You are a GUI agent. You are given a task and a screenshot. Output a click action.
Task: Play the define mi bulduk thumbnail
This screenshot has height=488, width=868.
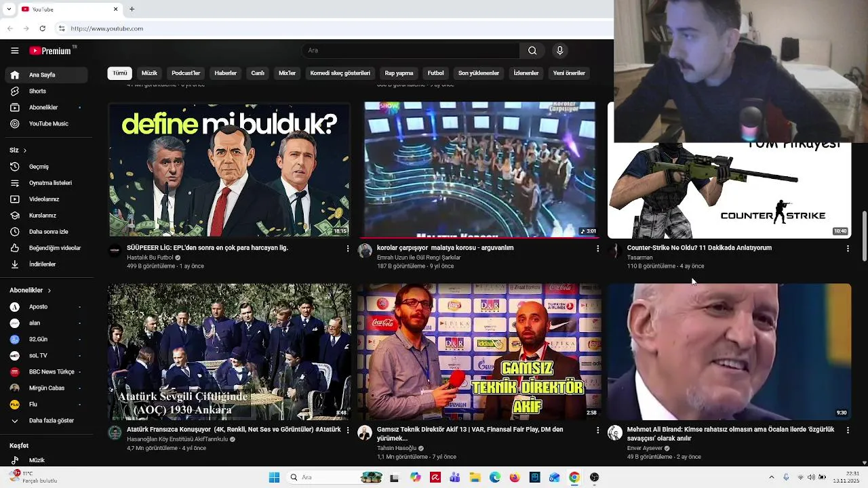pyautogui.click(x=229, y=169)
